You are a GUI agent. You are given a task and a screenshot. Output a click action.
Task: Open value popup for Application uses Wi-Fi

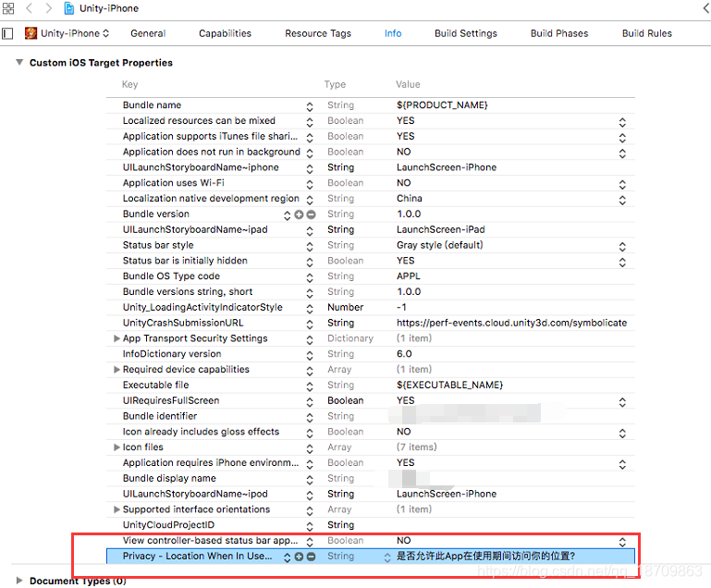tap(622, 185)
